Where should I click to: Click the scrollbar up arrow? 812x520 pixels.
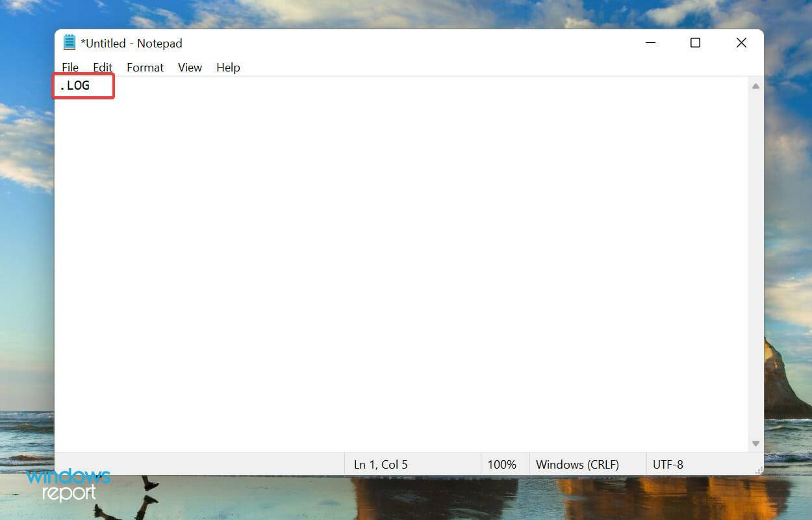[755, 85]
